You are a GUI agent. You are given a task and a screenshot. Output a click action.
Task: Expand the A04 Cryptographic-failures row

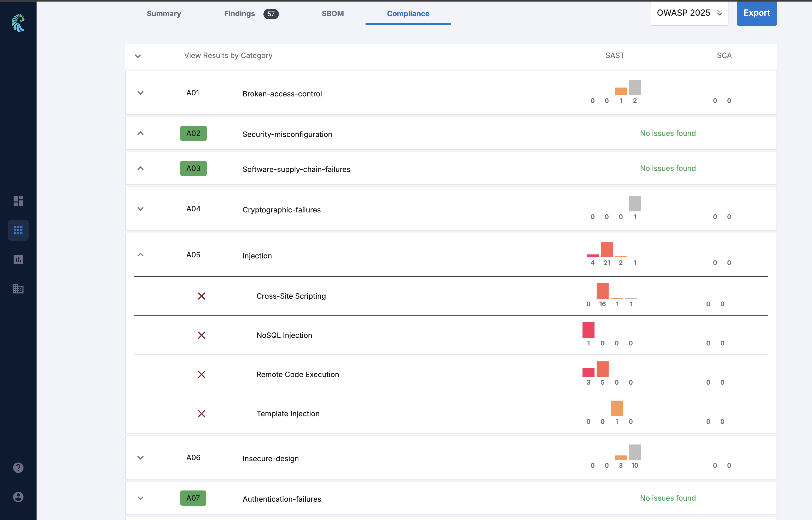(x=140, y=209)
